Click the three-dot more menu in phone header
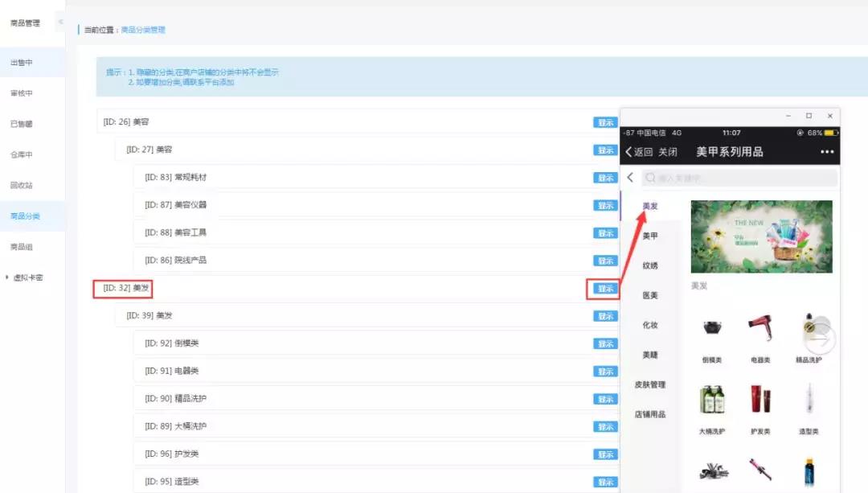 (x=827, y=152)
